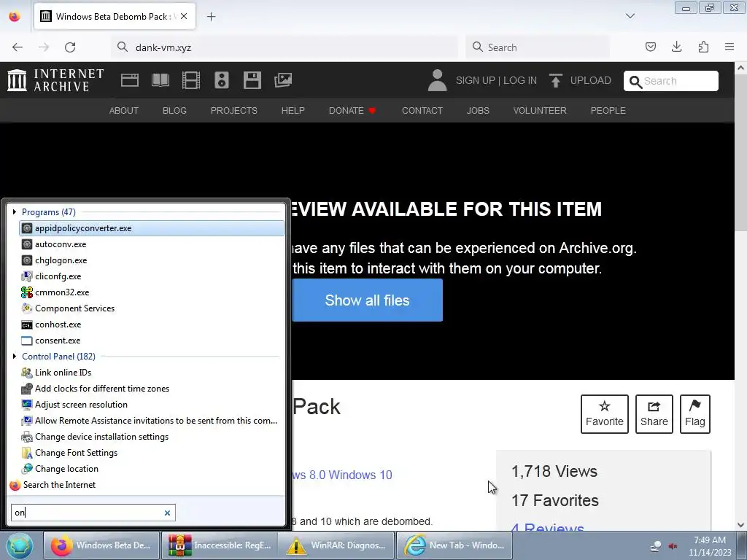The height and width of the screenshot is (560, 747).
Task: Click the Show all files button
Action: point(368,300)
